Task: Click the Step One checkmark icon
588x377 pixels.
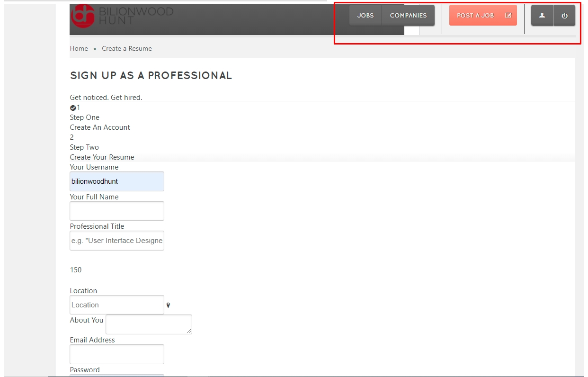Action: coord(73,108)
